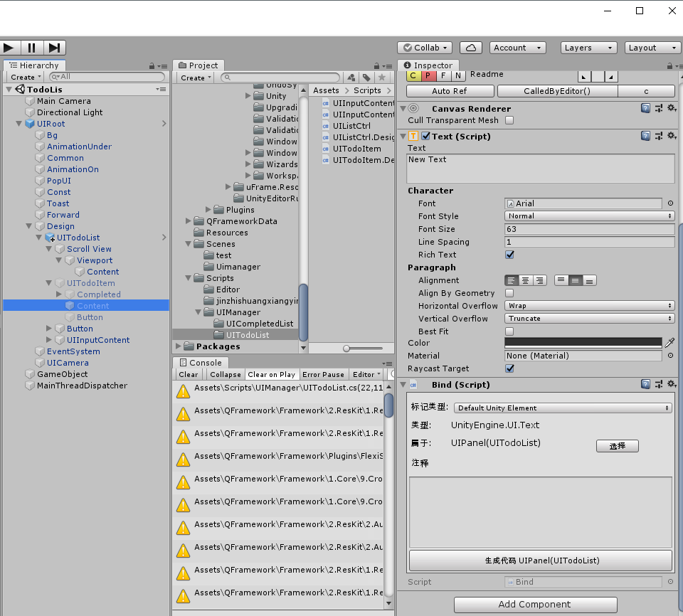
Task: Open the Collab dropdown in the toolbar
Action: pyautogui.click(x=425, y=48)
